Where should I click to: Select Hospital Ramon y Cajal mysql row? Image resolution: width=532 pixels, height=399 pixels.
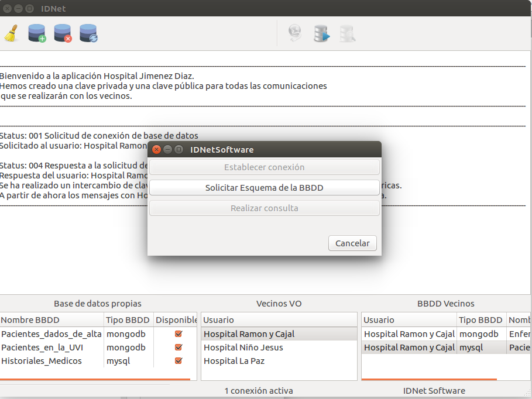447,348
